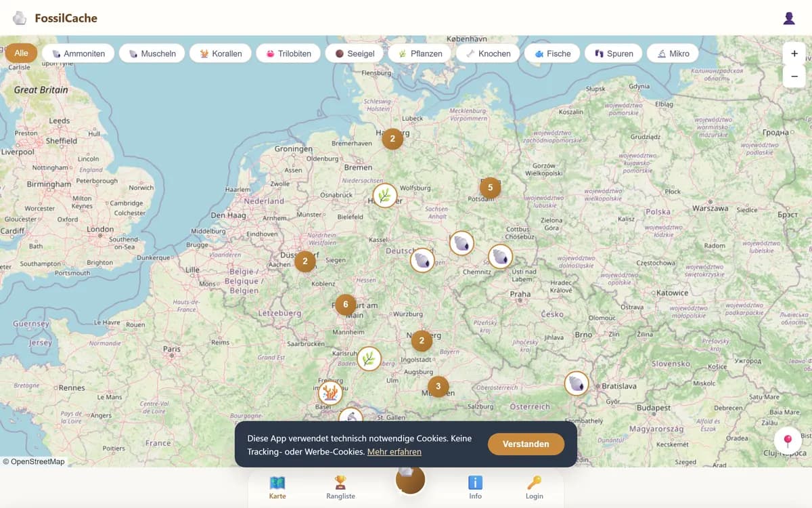This screenshot has width=812, height=508.
Task: Click the central round fossil button
Action: pos(410,480)
